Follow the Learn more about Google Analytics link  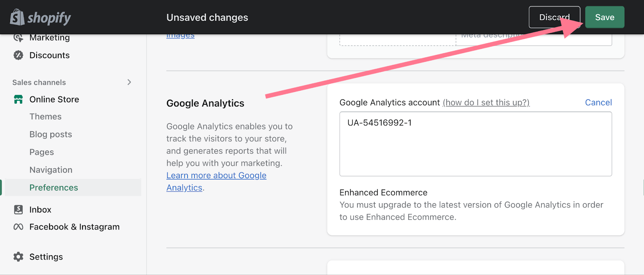(x=216, y=176)
